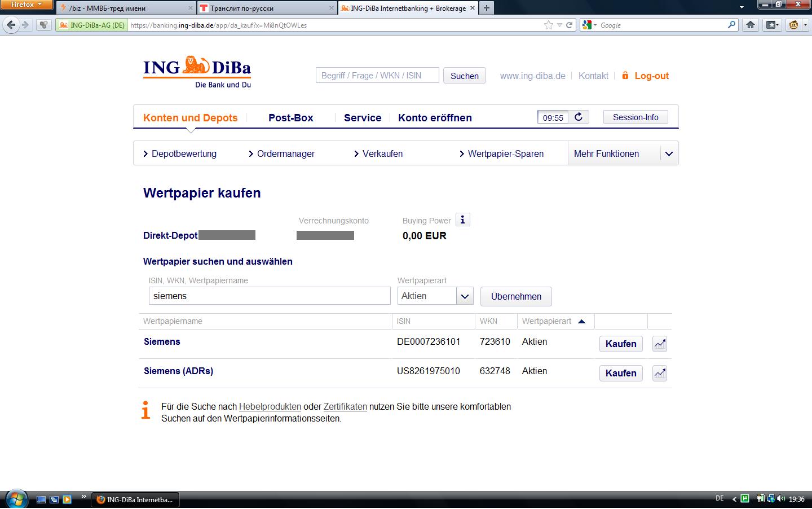Click show desktop quick launch icon
This screenshot has height=509, width=812.
[41, 499]
